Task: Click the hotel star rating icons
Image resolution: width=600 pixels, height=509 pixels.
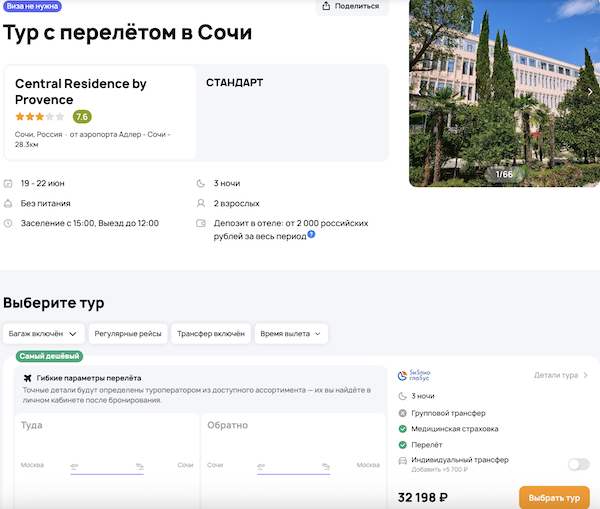Action: [39, 116]
